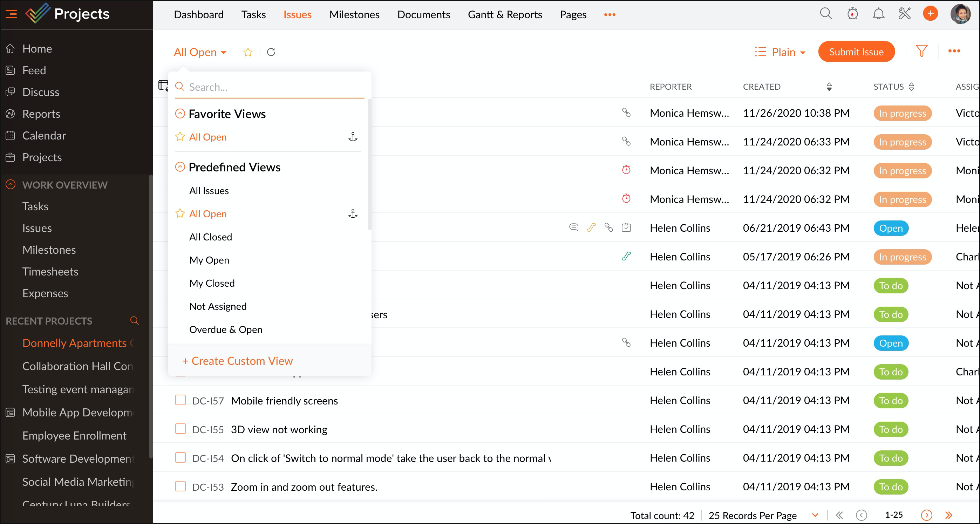Check the box for issue DC-I55
The width and height of the screenshot is (980, 524).
coord(180,429)
